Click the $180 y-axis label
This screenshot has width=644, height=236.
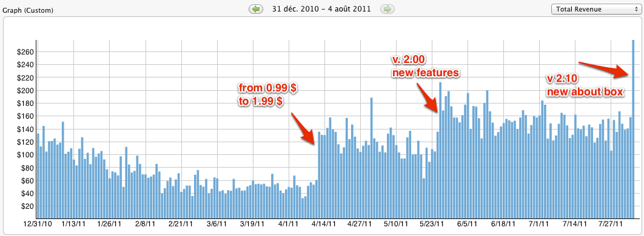(x=25, y=103)
